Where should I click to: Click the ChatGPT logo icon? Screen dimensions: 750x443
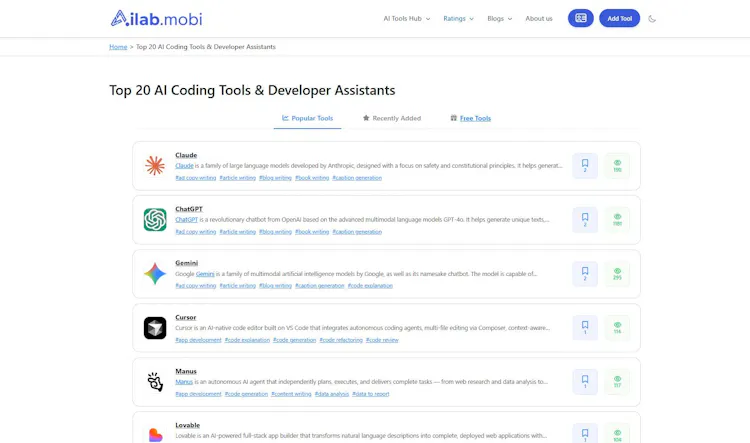(x=155, y=220)
